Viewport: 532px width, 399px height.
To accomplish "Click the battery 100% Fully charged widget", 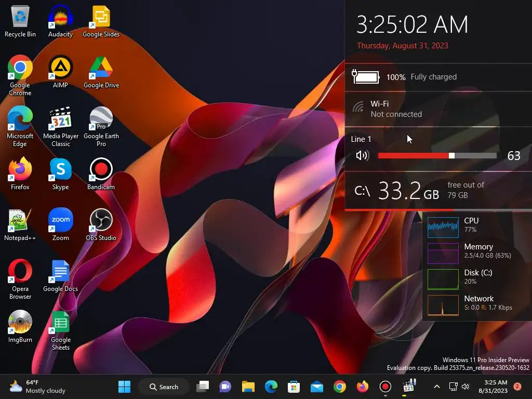I will 438,77.
